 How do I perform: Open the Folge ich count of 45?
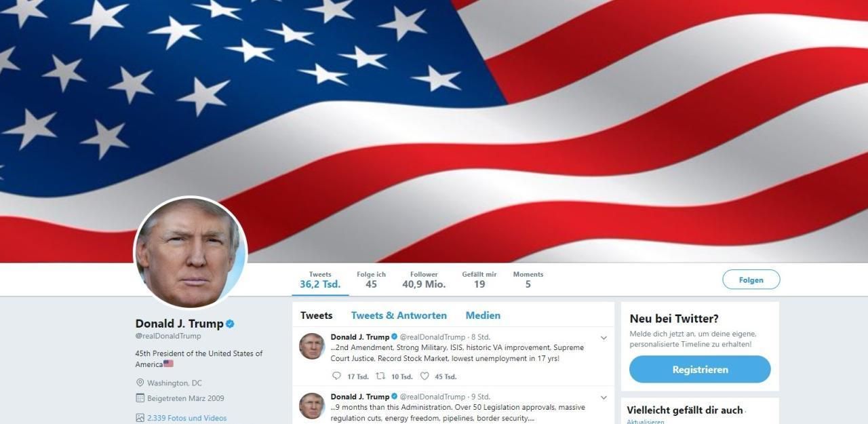(371, 280)
